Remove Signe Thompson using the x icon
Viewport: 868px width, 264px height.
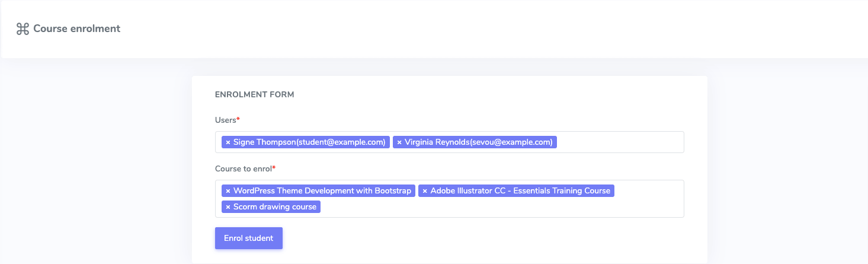click(228, 142)
